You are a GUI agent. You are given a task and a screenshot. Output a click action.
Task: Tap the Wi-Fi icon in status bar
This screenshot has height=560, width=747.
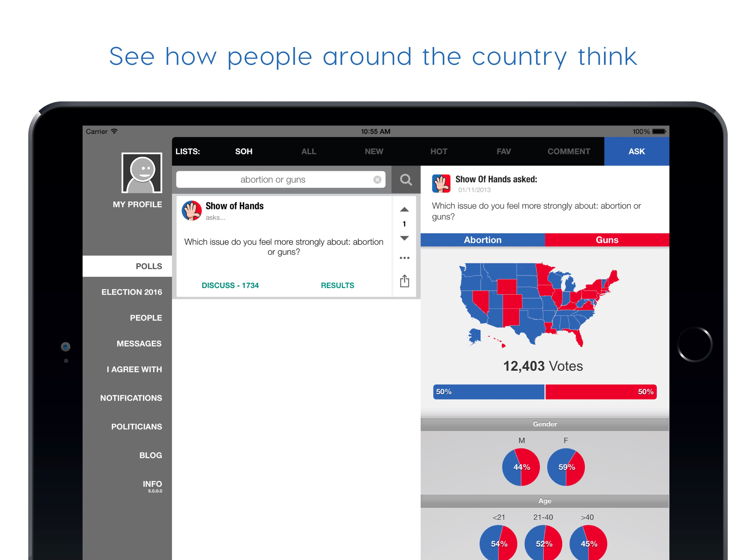coord(115,131)
